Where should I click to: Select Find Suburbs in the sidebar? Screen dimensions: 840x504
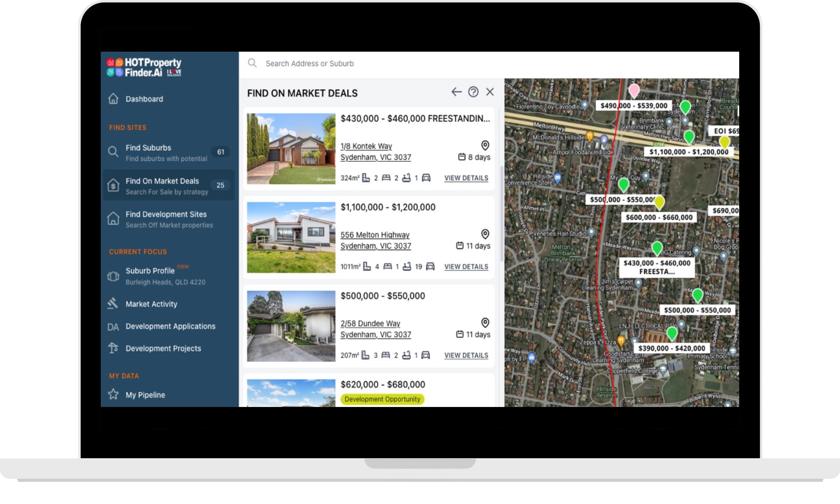coord(148,148)
